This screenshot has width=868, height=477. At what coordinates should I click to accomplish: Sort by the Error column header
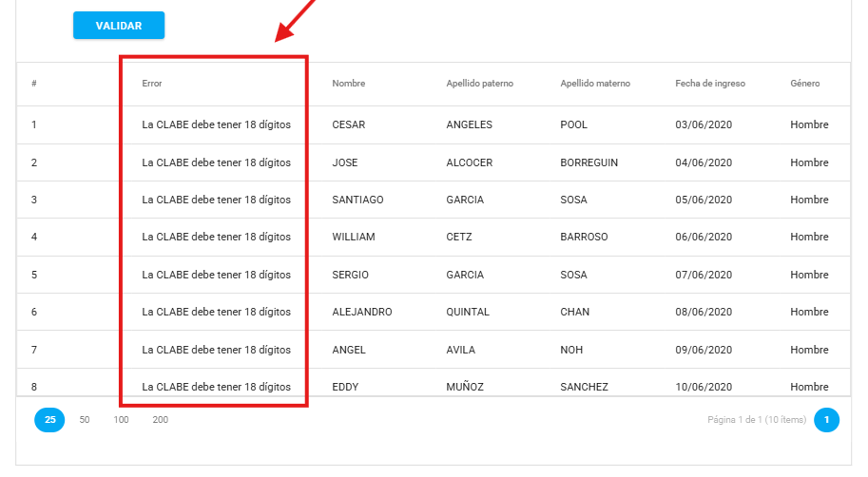152,84
